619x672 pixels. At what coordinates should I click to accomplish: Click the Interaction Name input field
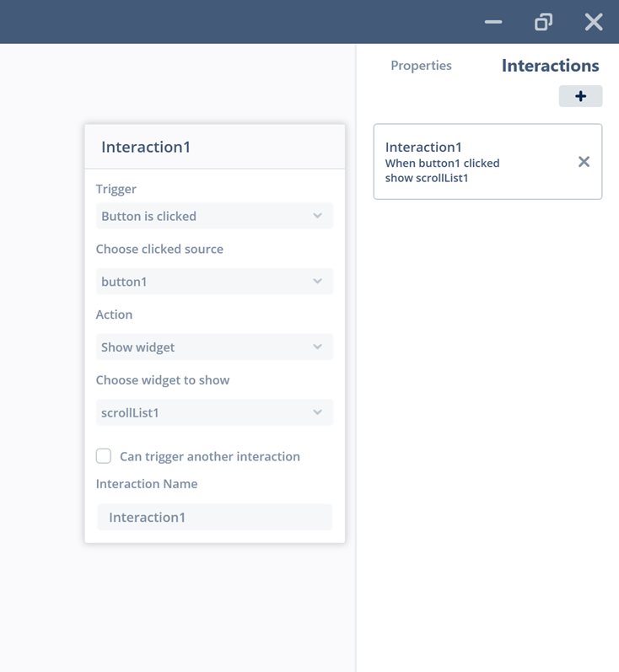[214, 518]
